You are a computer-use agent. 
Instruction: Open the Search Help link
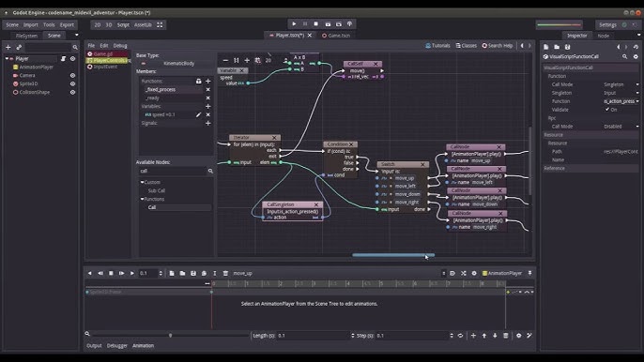pyautogui.click(x=497, y=46)
